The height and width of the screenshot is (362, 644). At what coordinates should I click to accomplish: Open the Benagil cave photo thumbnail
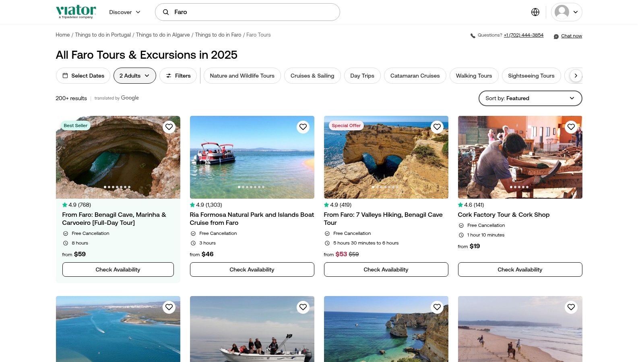(118, 157)
